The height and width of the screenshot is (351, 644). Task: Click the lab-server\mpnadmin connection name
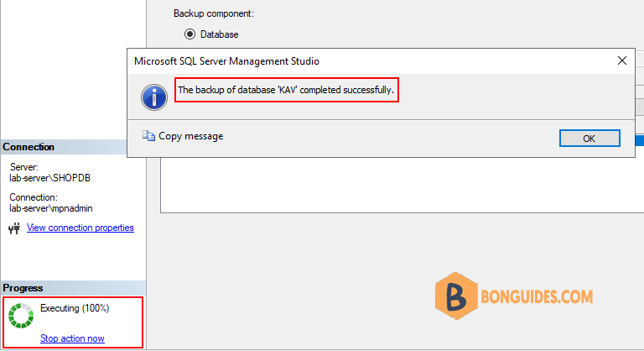(51, 208)
